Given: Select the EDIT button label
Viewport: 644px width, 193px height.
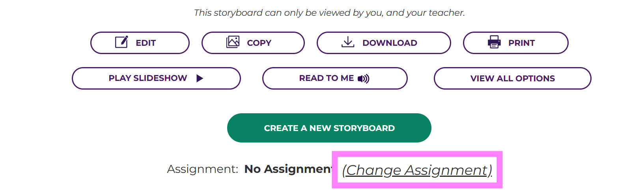Looking at the screenshot, I should pyautogui.click(x=146, y=43).
